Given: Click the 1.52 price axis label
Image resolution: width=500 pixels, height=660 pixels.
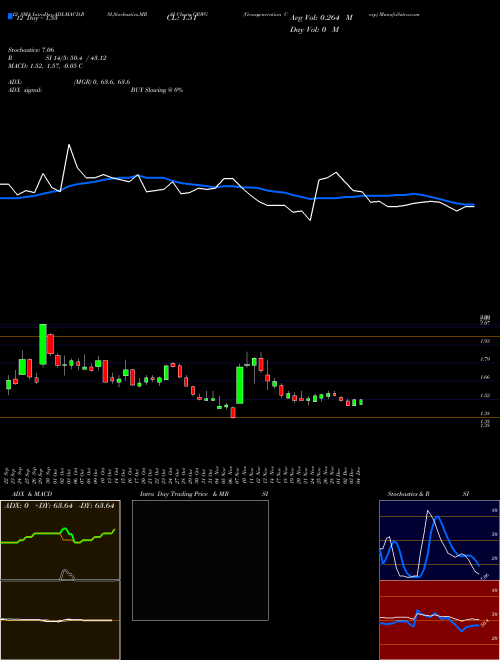Looking at the screenshot, I should 485,395.
